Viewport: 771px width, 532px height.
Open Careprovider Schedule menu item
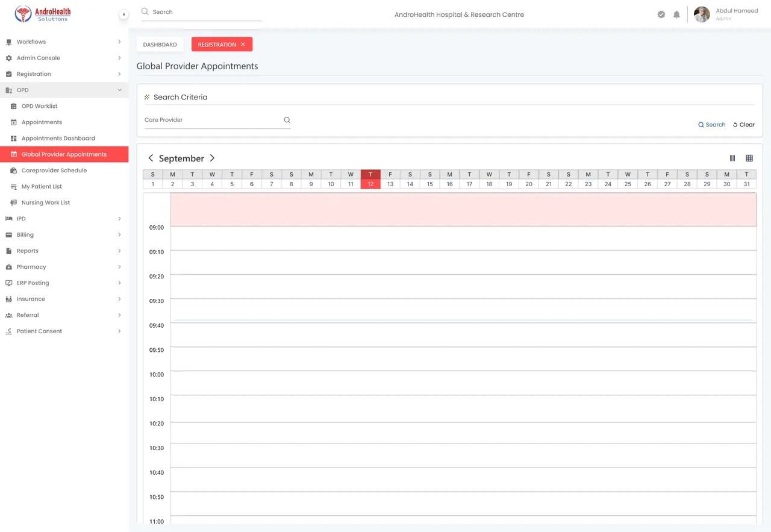tap(64, 171)
